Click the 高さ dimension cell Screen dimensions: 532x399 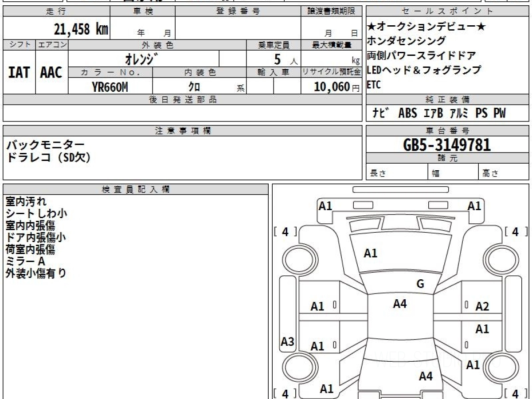[504, 172]
